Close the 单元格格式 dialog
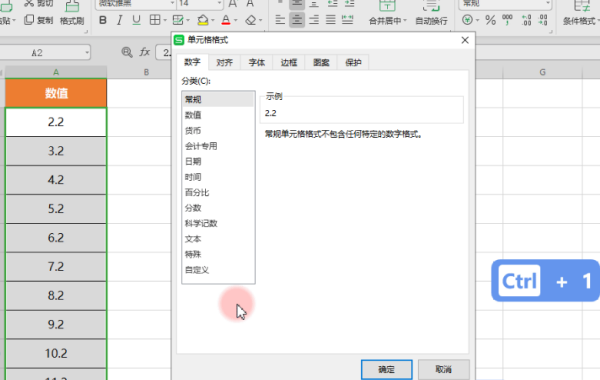 [x=465, y=40]
